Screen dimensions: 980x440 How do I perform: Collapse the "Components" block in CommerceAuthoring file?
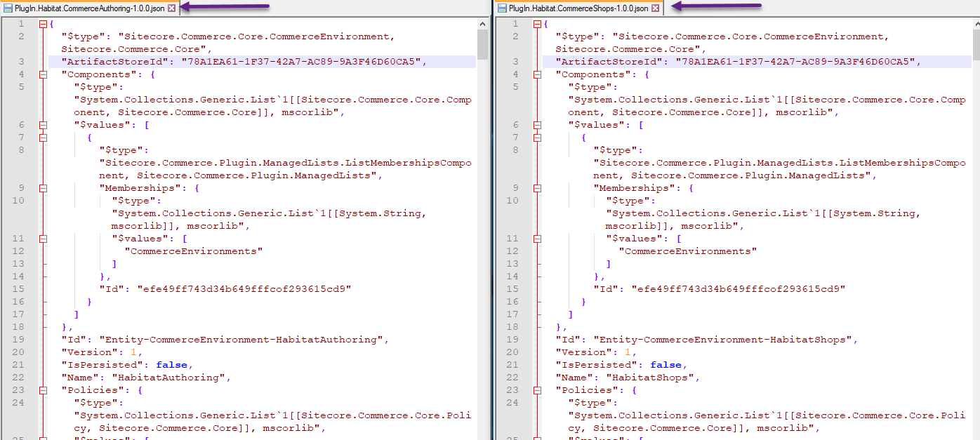(x=44, y=74)
